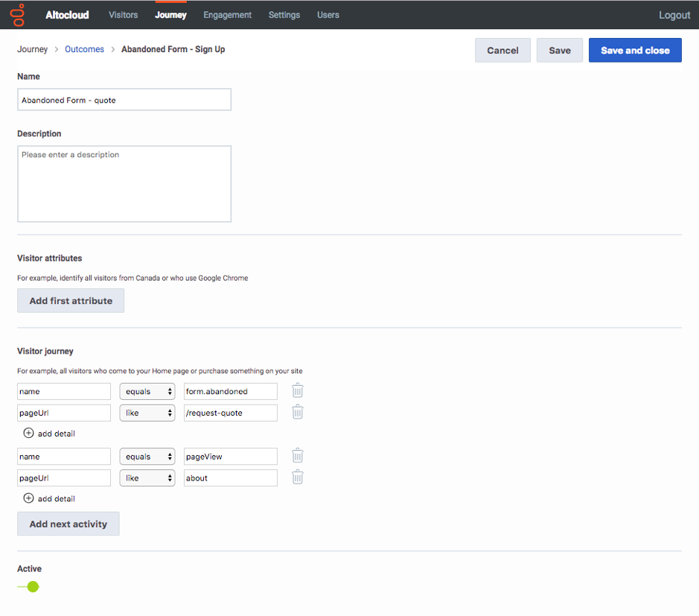Image resolution: width=699 pixels, height=616 pixels.
Task: Go to the Settings tab
Action: click(284, 15)
